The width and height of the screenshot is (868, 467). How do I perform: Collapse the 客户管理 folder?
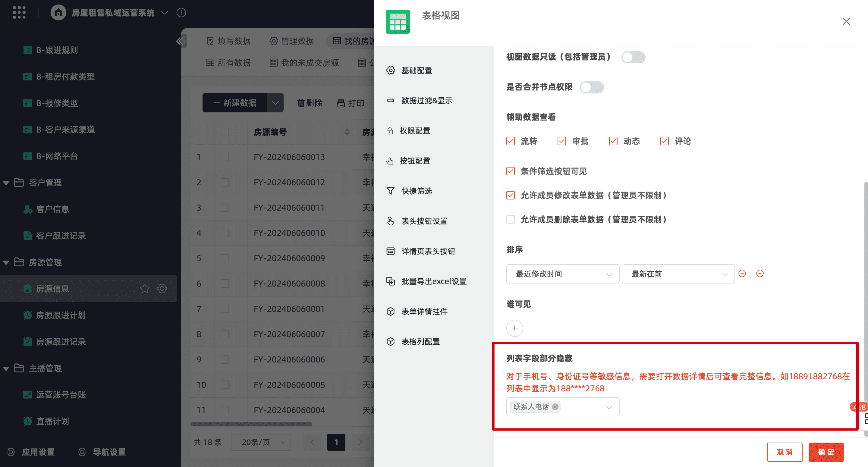pos(6,183)
